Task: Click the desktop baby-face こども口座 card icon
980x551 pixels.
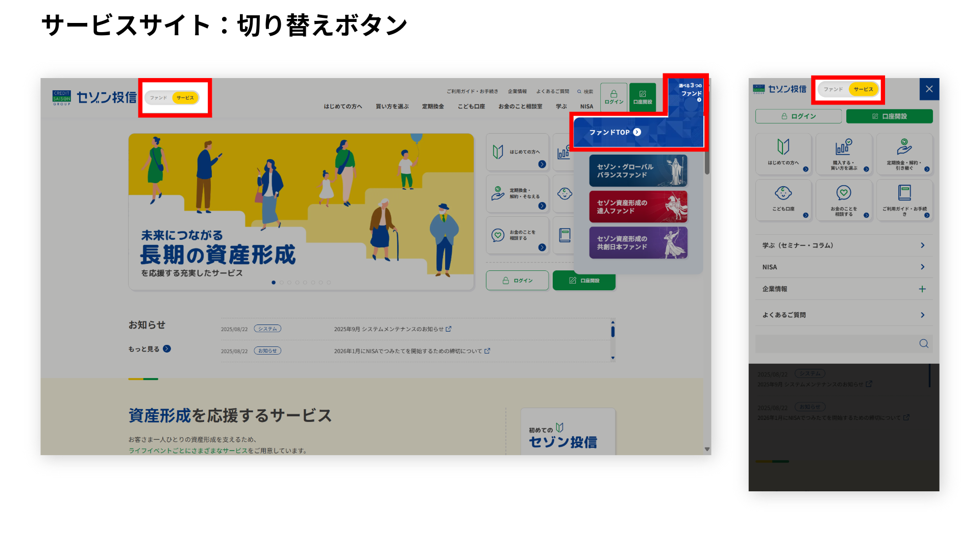Action: tap(565, 194)
